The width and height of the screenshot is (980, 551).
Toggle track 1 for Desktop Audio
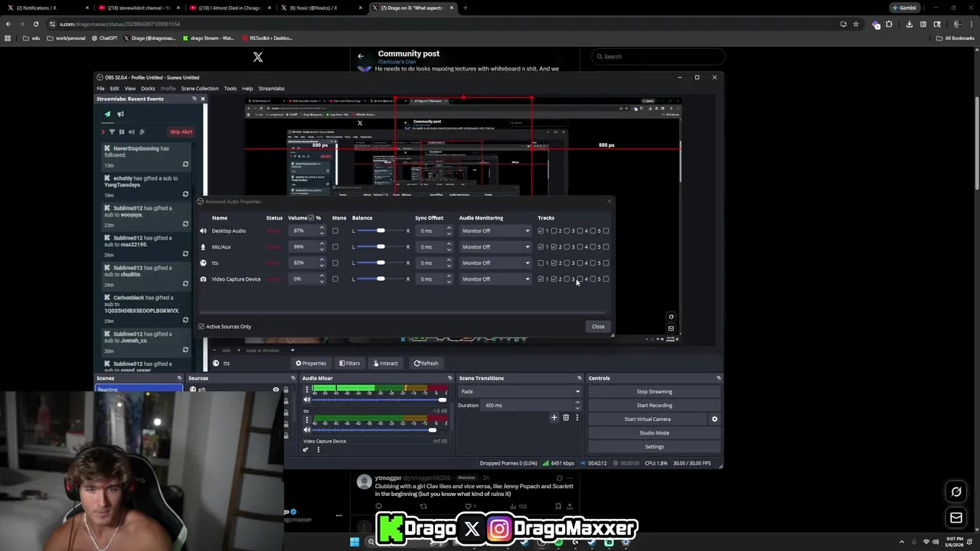(x=541, y=230)
